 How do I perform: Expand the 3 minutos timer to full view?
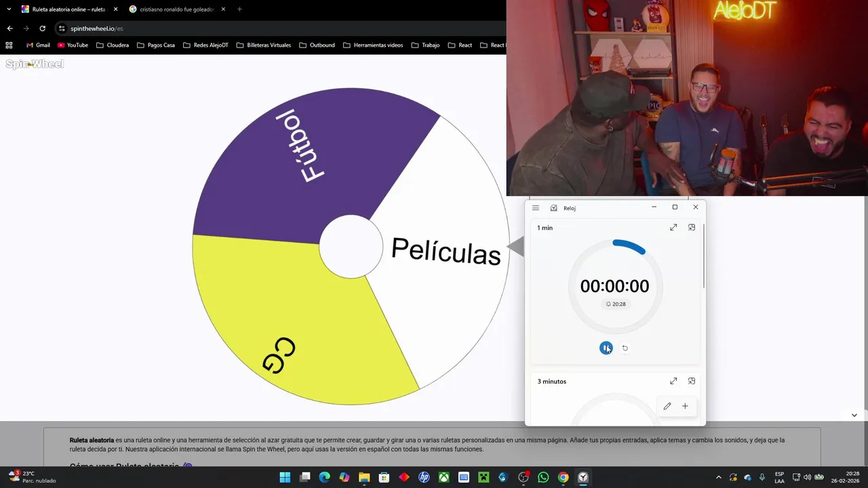tap(673, 381)
